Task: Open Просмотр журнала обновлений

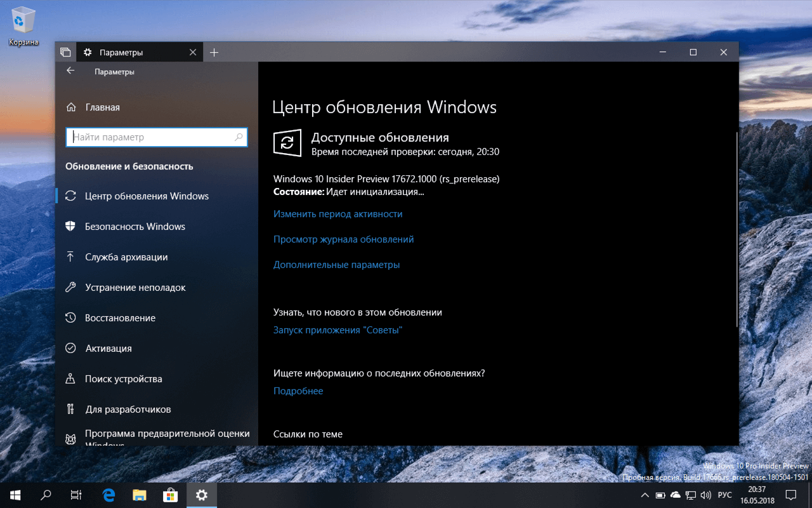Action: coord(343,239)
